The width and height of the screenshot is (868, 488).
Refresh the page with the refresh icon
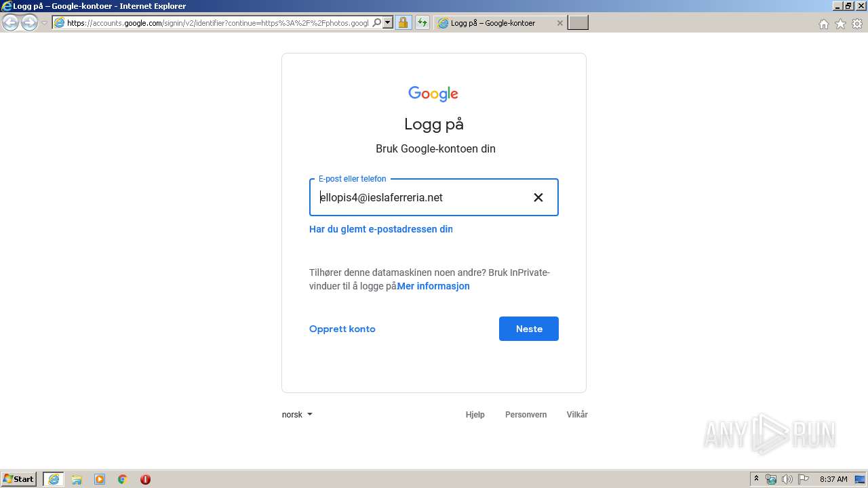coord(422,23)
